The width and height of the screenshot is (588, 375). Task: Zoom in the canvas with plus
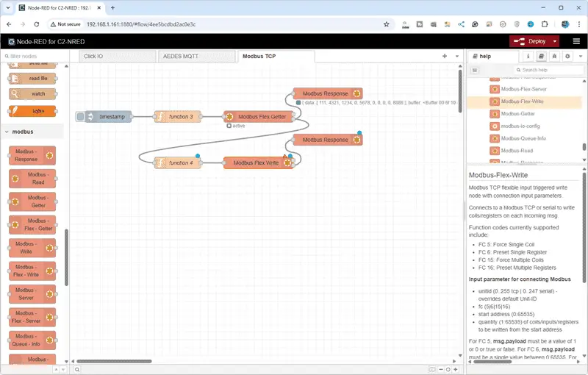coord(455,369)
